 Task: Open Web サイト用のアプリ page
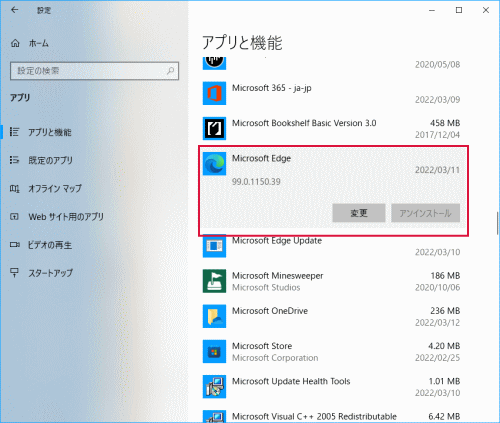tap(57, 217)
